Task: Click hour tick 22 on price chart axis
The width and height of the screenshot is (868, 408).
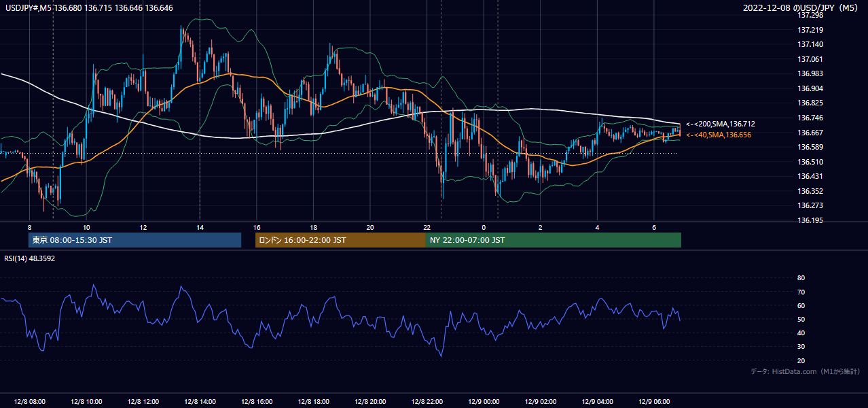Action: click(x=427, y=227)
